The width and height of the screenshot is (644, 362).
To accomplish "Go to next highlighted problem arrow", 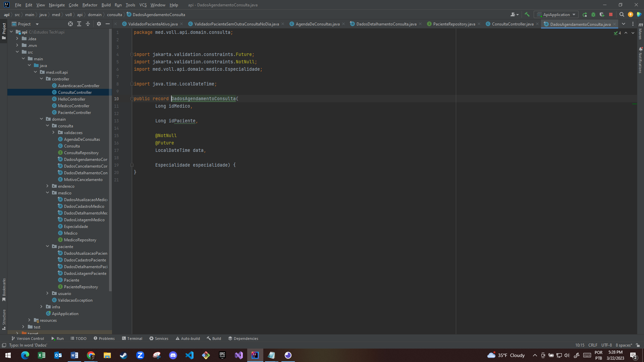I will tap(633, 33).
